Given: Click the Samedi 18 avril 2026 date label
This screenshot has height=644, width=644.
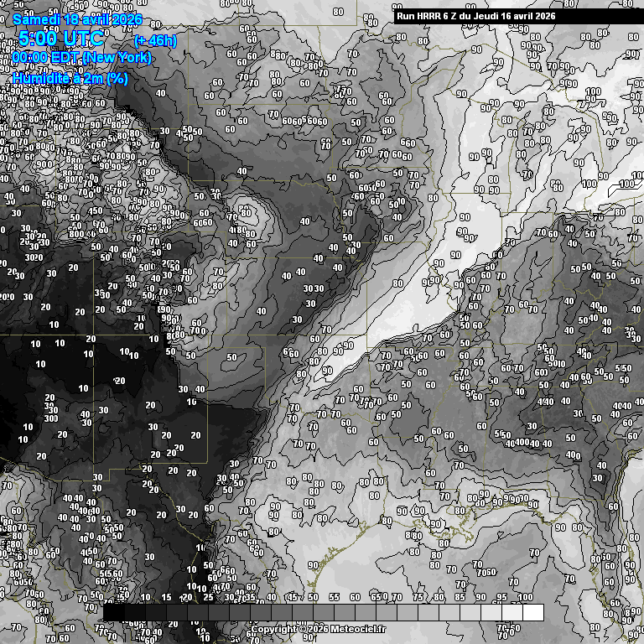Looking at the screenshot, I should click(77, 19).
